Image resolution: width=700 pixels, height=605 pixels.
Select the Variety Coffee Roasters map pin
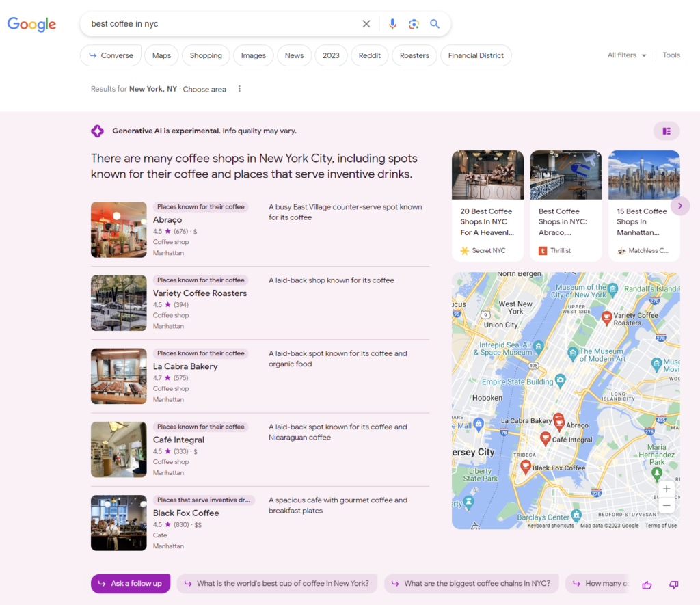coord(606,319)
